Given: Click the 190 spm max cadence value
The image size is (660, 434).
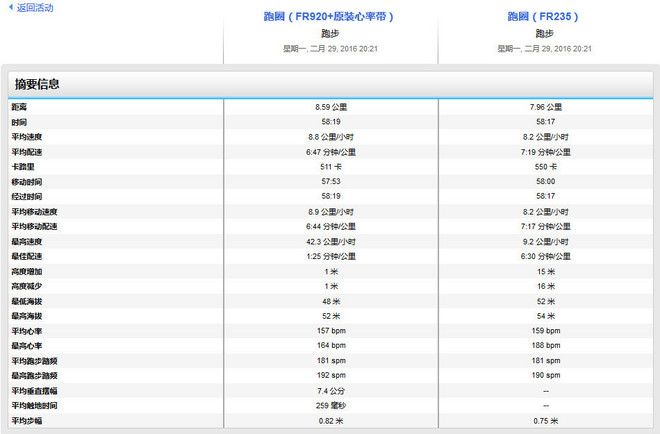Looking at the screenshot, I should [x=546, y=375].
